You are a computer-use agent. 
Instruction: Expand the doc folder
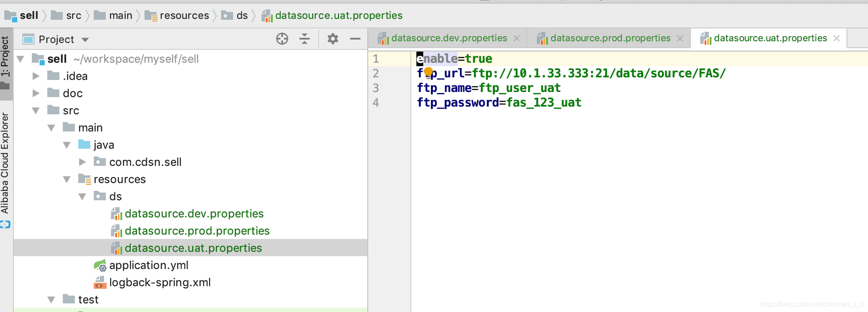(36, 93)
